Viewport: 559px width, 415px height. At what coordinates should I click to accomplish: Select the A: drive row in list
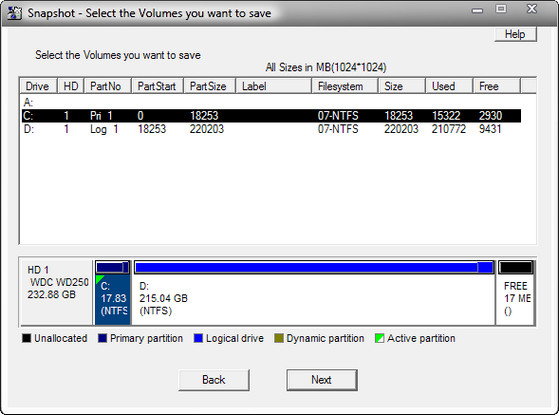click(x=271, y=103)
